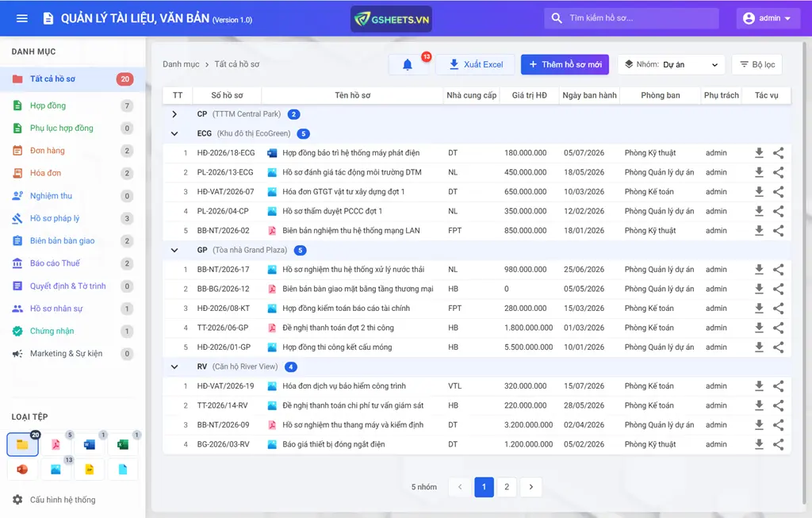This screenshot has width=812, height=518.
Task: Click the Tìm kiếm hồ sơ search field
Action: (632, 18)
